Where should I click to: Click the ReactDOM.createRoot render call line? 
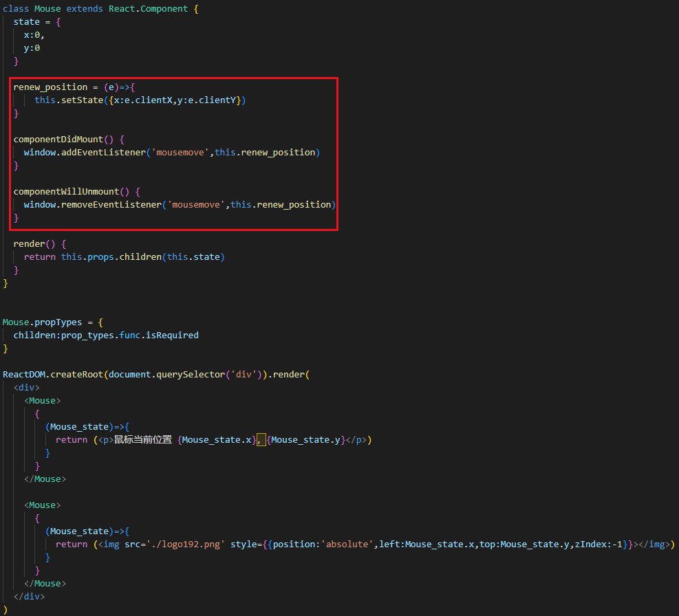click(x=156, y=375)
